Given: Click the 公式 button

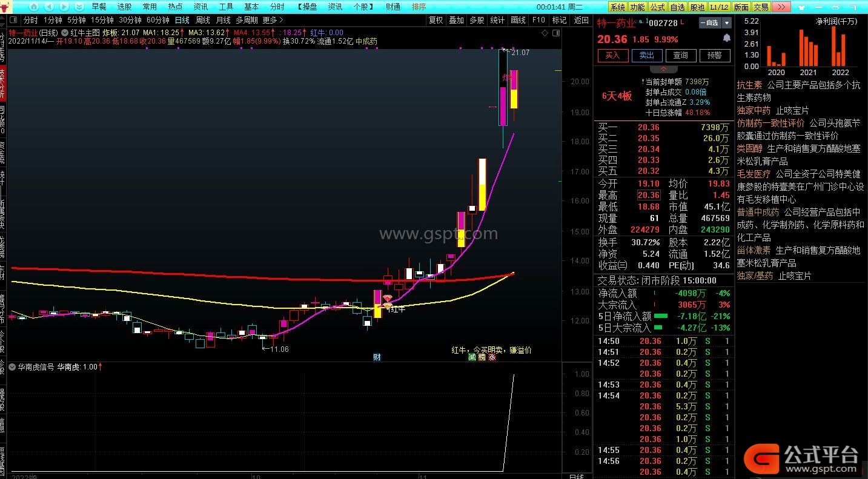Looking at the screenshot, I should pos(657,7).
